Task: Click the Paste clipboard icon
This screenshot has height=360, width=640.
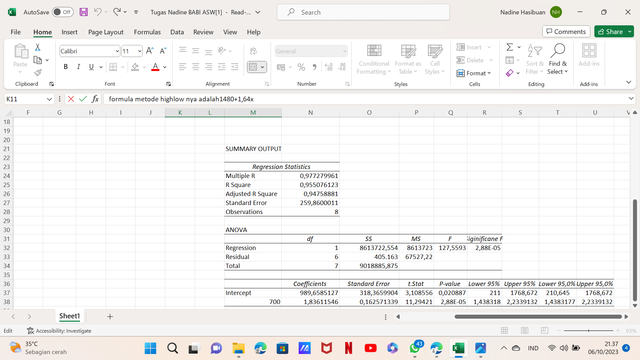Action: pyautogui.click(x=20, y=51)
